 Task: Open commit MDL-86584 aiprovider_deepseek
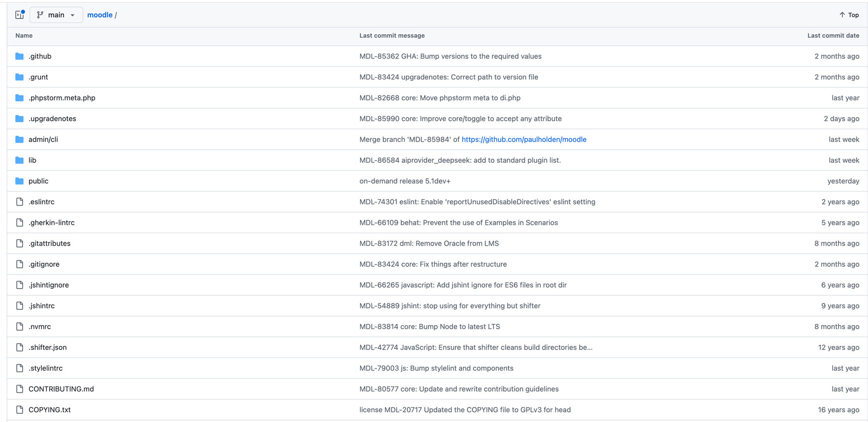[460, 160]
